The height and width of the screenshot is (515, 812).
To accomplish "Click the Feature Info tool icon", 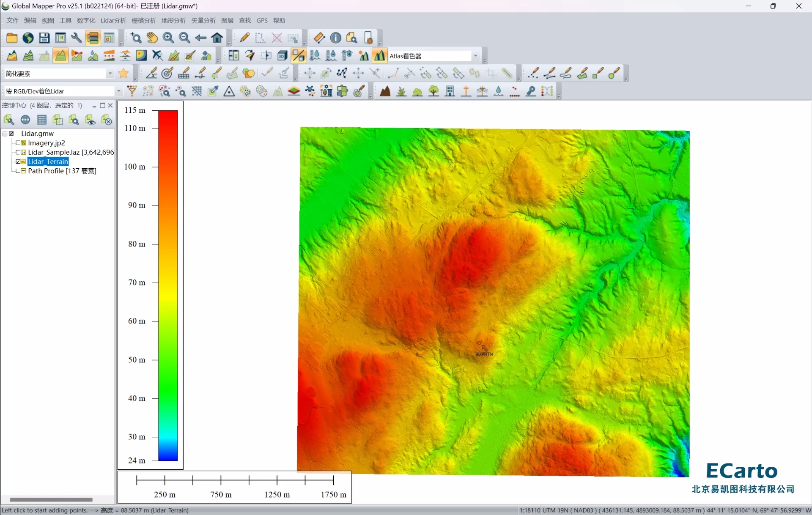I will 336,38.
